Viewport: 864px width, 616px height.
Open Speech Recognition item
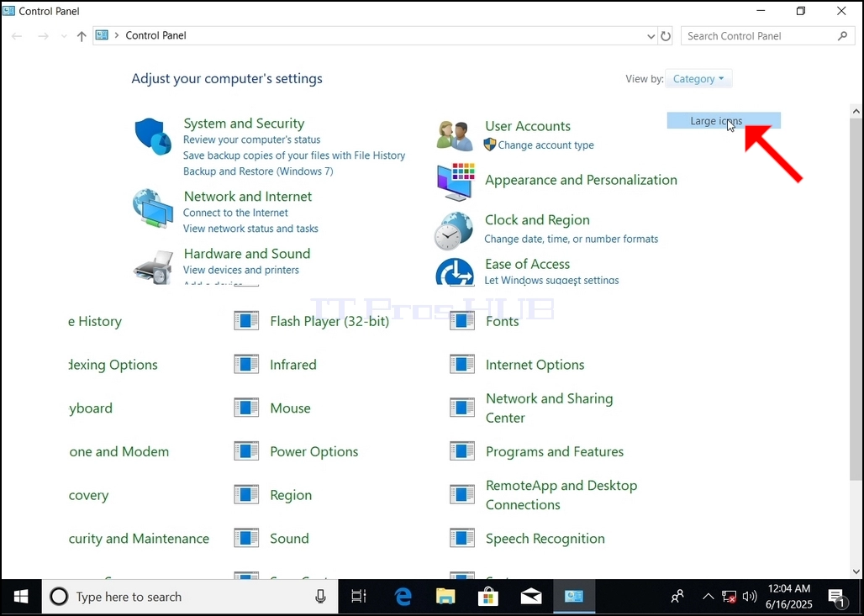[545, 539]
